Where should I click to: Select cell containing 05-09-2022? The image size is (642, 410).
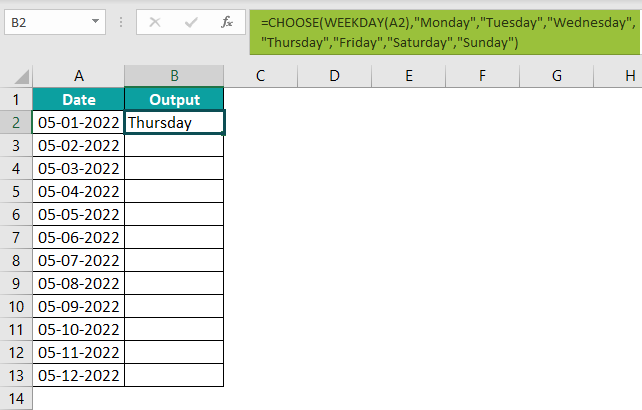79,306
